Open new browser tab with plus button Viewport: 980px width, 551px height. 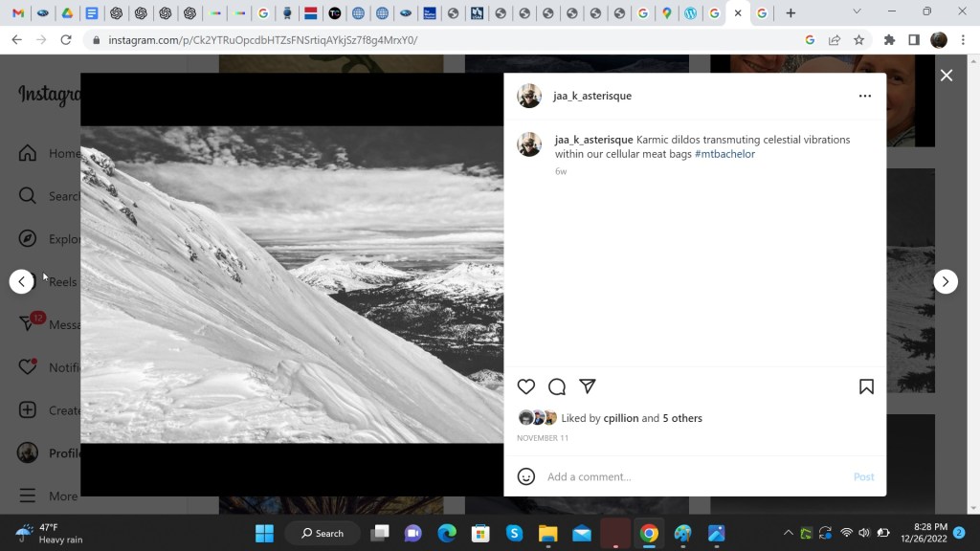click(791, 12)
